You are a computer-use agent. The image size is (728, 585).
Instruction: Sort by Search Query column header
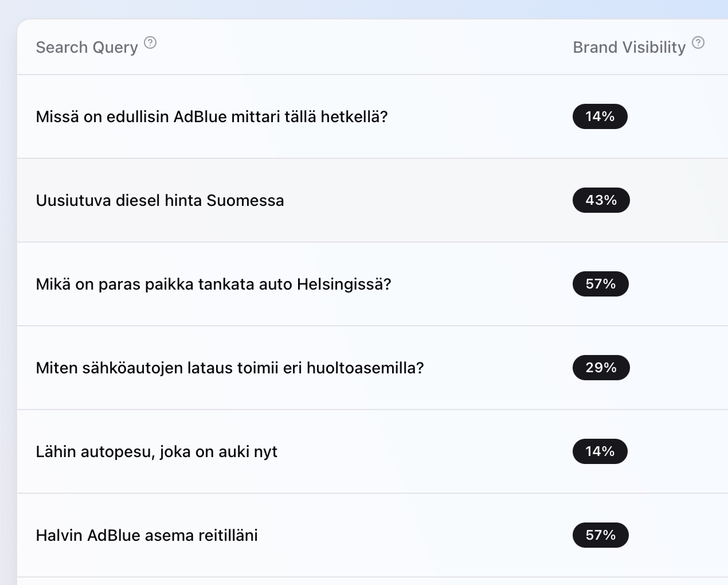pos(87,48)
